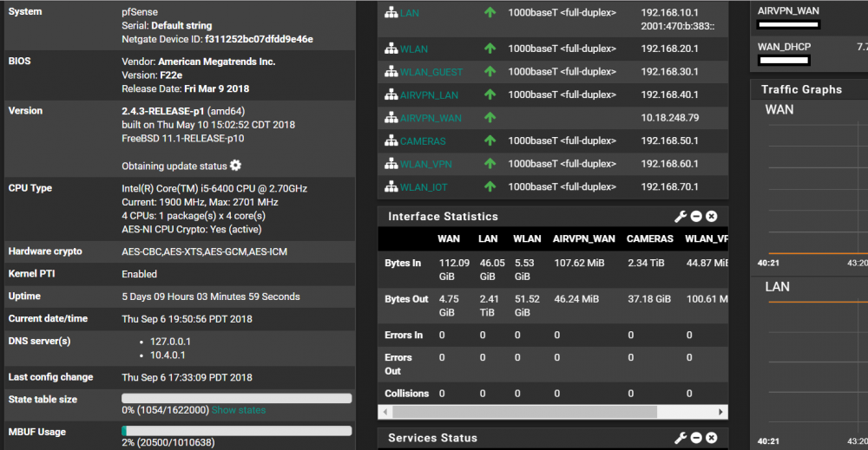Open the WLAN_VPN interface link

425,164
